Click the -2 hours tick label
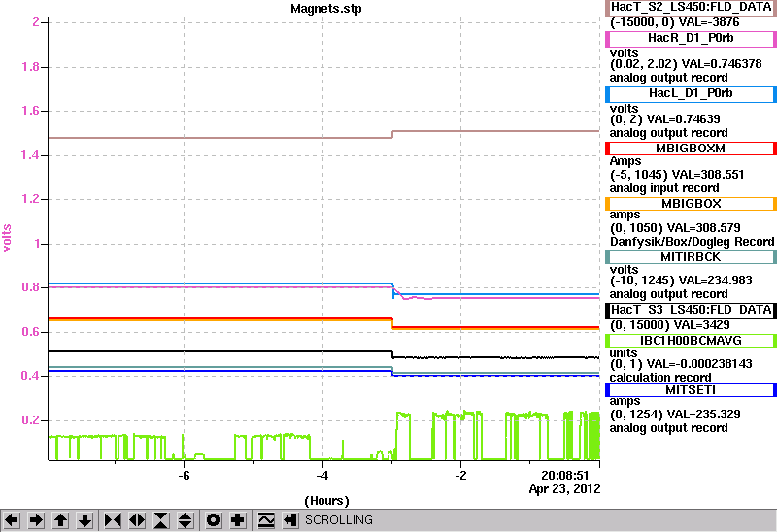Viewport: 777px width, 532px height. (x=460, y=476)
